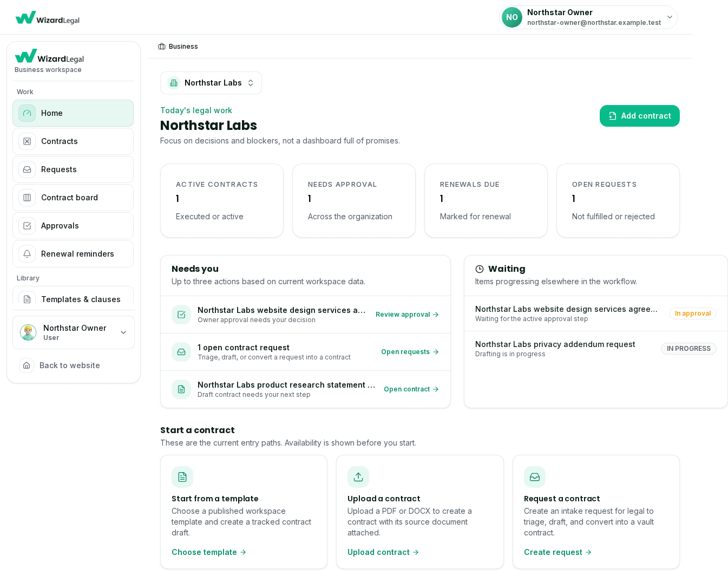The height and width of the screenshot is (582, 728).
Task: Click the Start from a template document icon
Action: (182, 477)
